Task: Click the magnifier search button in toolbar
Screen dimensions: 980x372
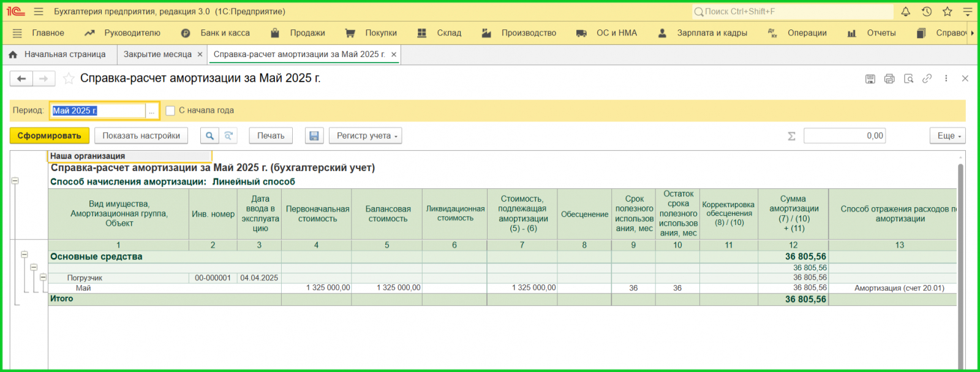Action: coord(209,135)
